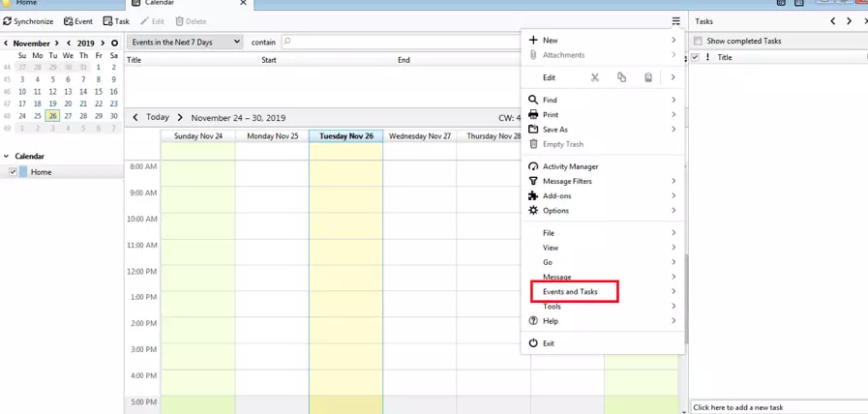The width and height of the screenshot is (868, 414).
Task: Uncheck the Home calendar checkbox
Action: coord(13,172)
